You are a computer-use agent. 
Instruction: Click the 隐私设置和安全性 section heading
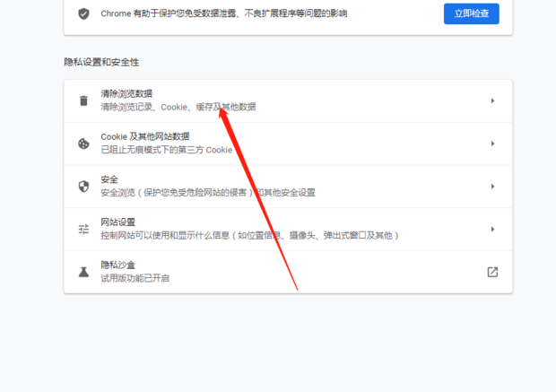point(101,62)
